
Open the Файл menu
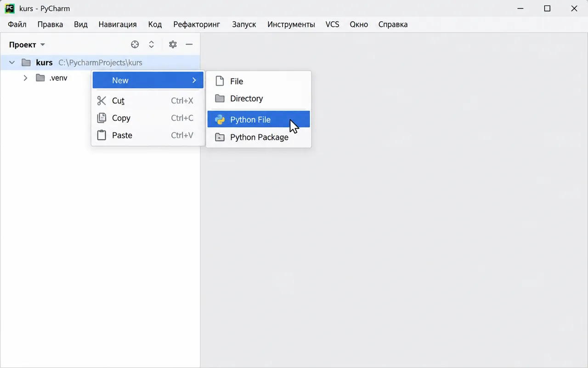pyautogui.click(x=17, y=24)
